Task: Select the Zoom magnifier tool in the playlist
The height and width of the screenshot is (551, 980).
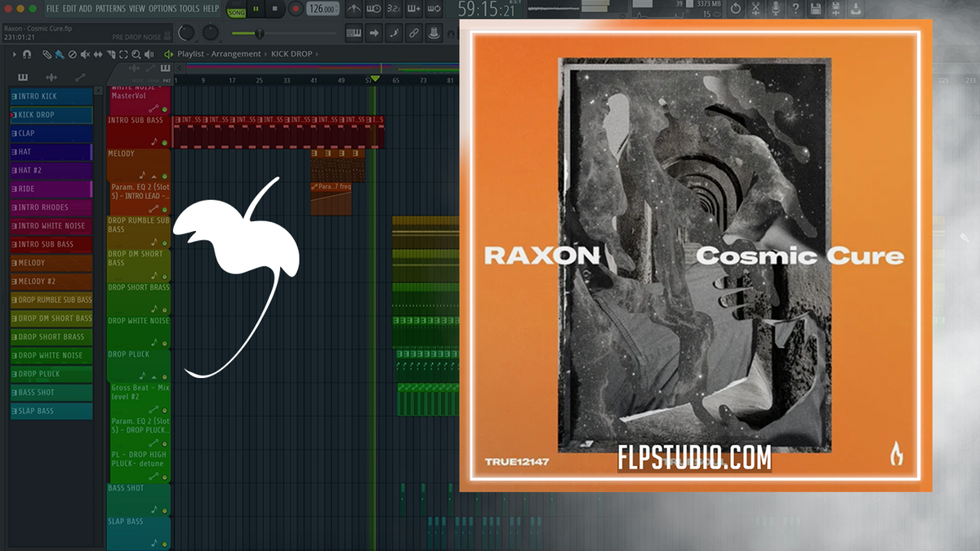Action: (136, 54)
